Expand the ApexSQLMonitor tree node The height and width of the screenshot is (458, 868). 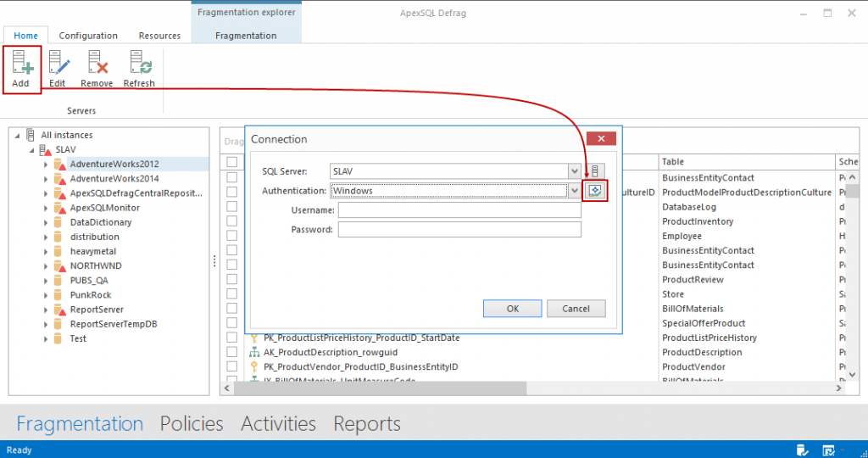46,209
